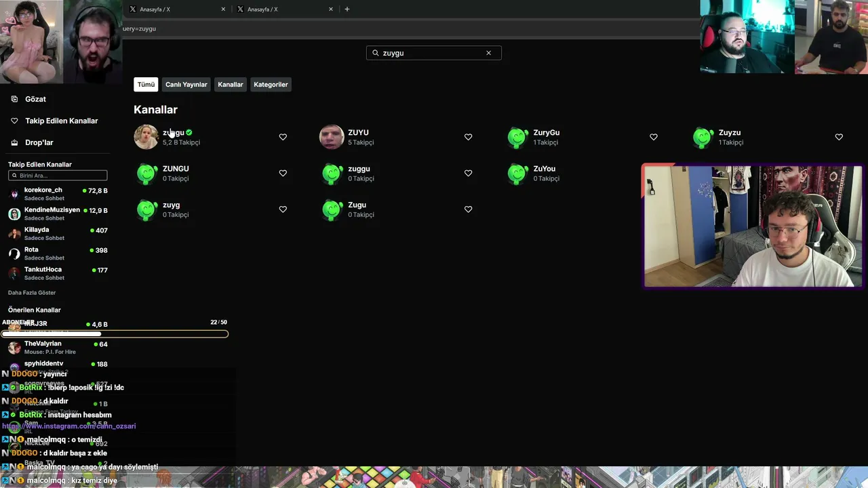Viewport: 868px width, 488px height.
Task: Open Takip Edilen Kanallar page link
Action: tap(62, 121)
